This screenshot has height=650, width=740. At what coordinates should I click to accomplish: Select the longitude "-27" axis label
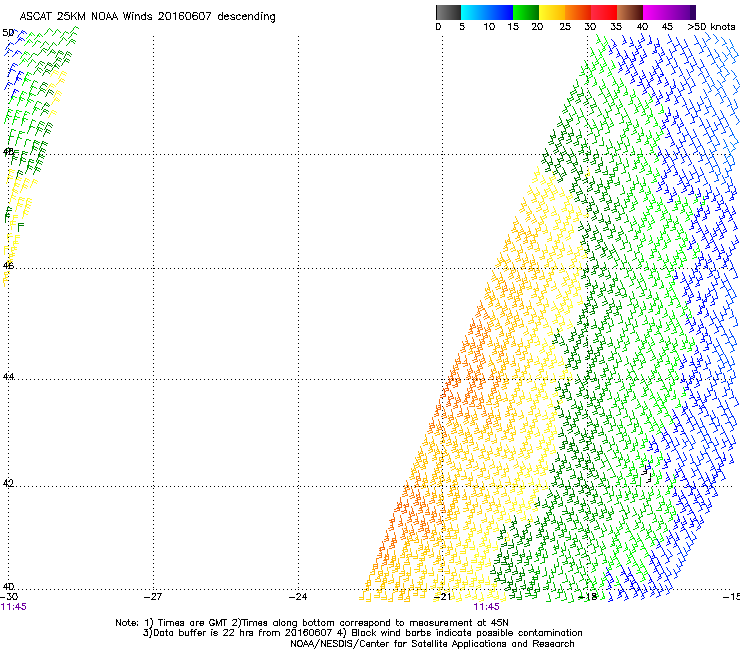pos(153,597)
